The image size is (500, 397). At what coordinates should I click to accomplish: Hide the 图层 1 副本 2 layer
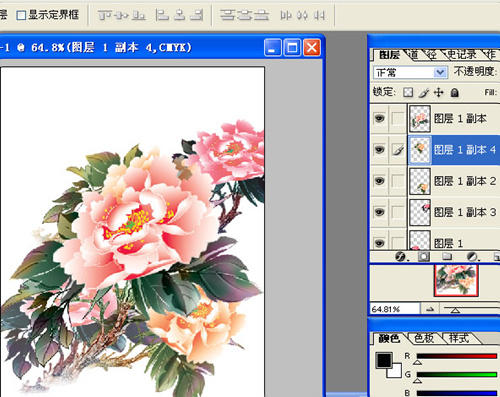coord(379,181)
